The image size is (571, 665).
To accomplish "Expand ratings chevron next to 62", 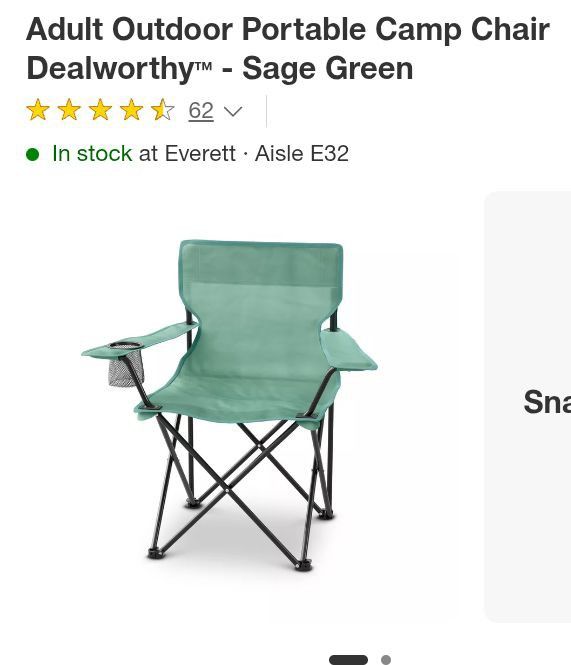I will 233,112.
